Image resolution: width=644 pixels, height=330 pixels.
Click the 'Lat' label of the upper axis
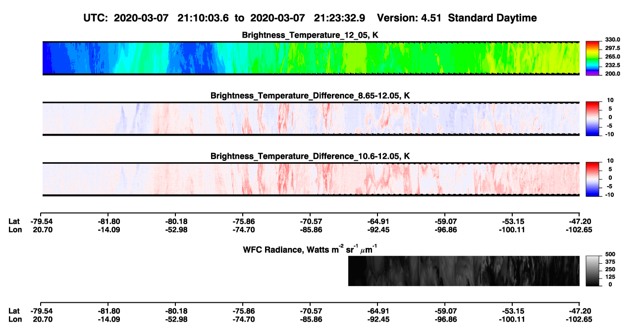14,222
